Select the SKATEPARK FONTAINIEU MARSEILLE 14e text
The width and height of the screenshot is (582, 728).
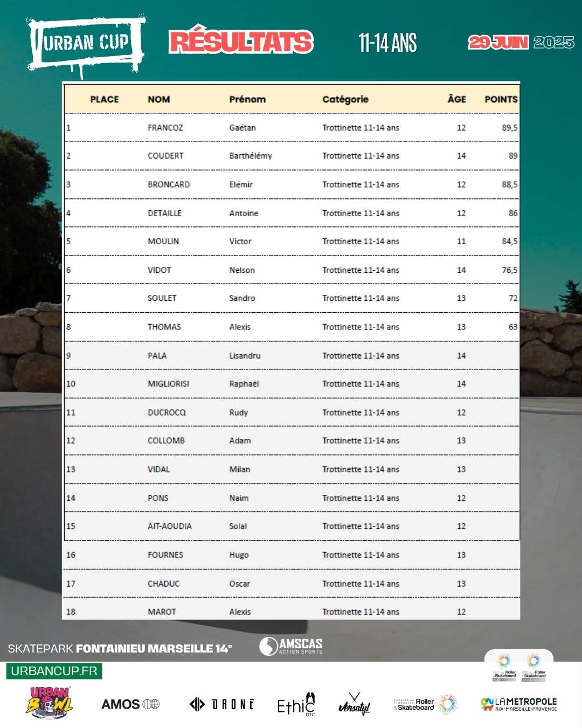pos(120,648)
